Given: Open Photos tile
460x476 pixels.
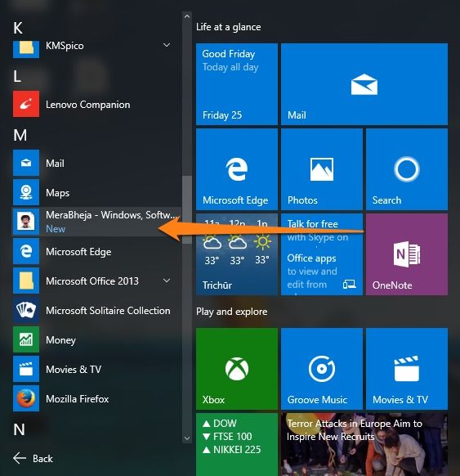Looking at the screenshot, I should pyautogui.click(x=322, y=169).
